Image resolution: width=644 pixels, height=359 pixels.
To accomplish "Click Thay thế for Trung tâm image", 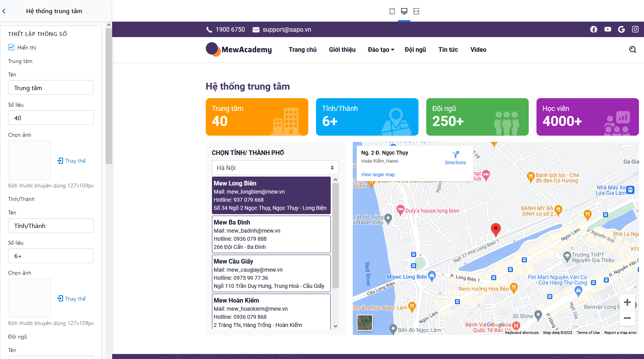I will pyautogui.click(x=72, y=161).
